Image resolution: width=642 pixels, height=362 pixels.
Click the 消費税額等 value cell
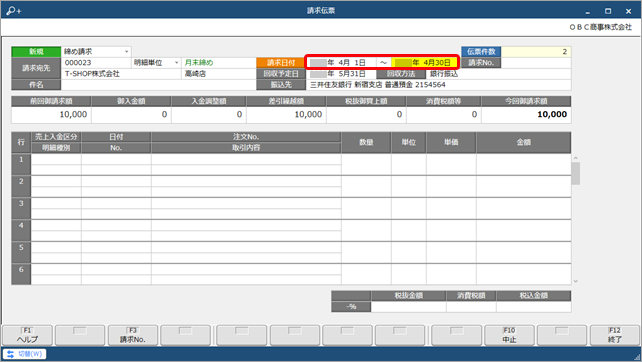coord(444,114)
